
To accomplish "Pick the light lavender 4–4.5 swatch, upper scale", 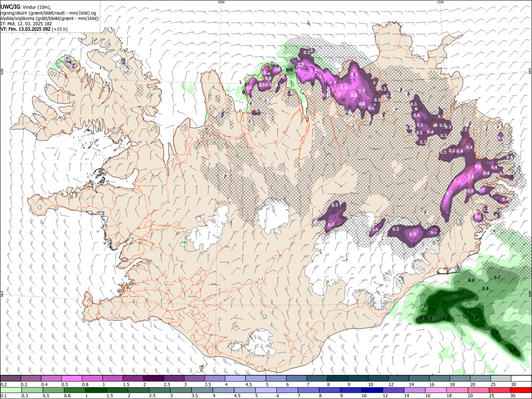I will coord(235,379).
